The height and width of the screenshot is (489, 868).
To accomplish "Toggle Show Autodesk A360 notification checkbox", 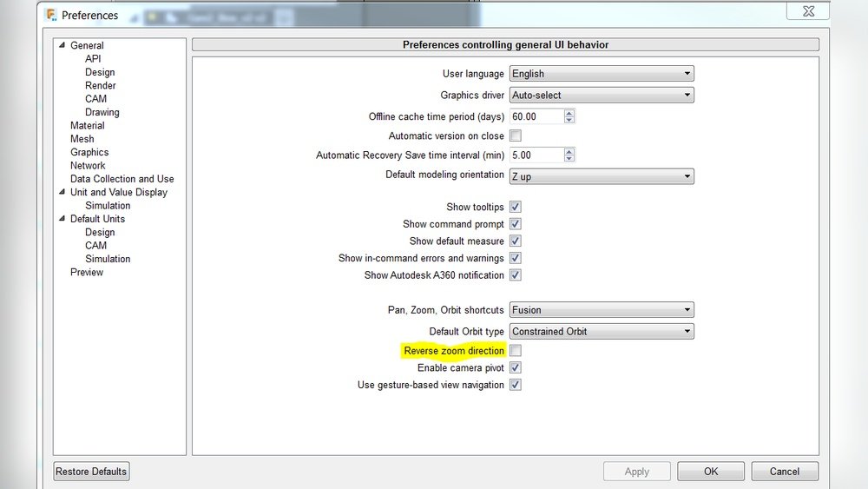I will (516, 275).
